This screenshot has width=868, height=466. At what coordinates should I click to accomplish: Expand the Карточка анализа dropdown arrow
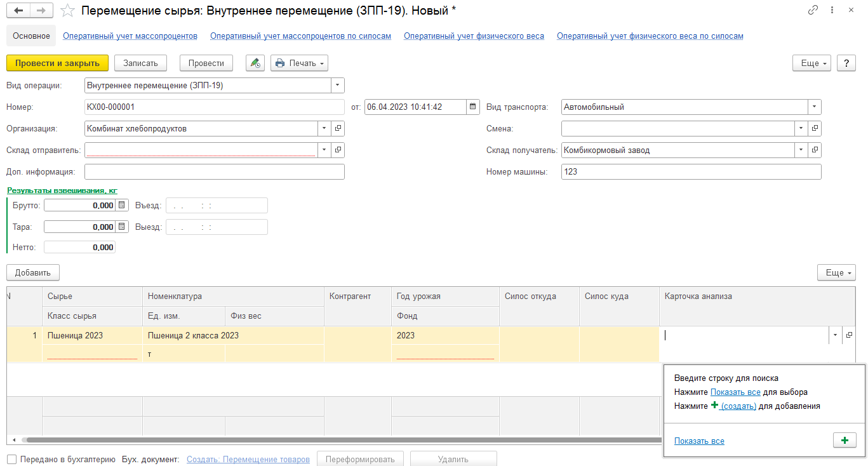pyautogui.click(x=836, y=335)
